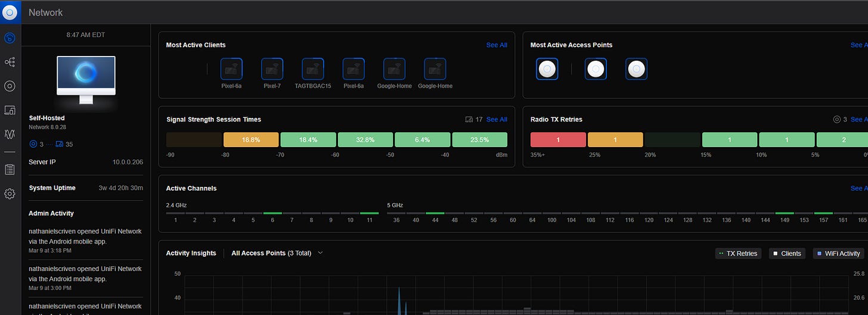Screen dimensions: 868x315
Task: Click the clients count icon showing 35
Action: (x=59, y=144)
